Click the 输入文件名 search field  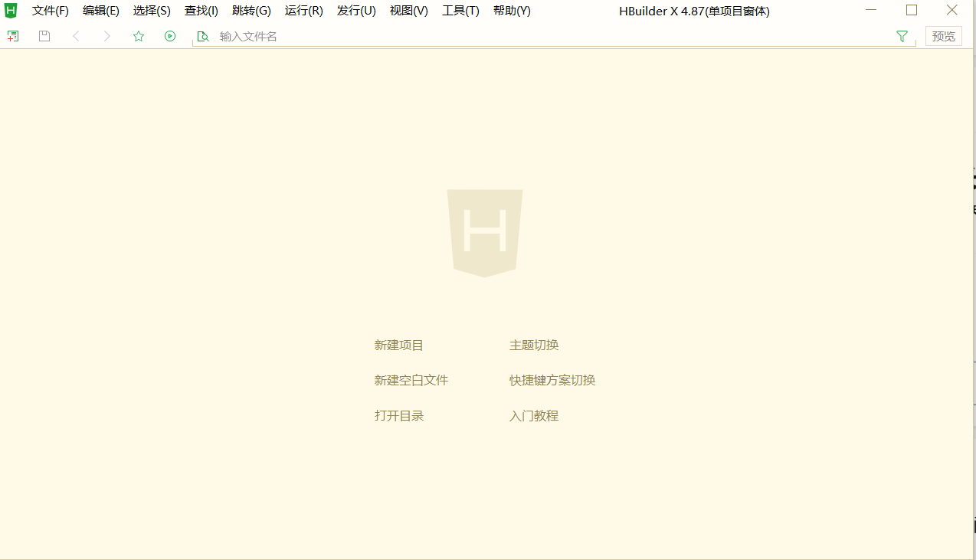point(536,37)
